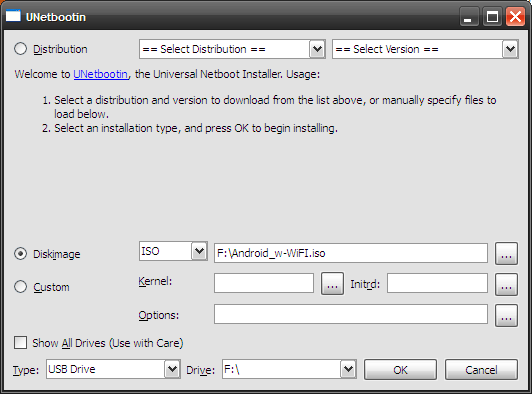This screenshot has height=394, width=532.
Task: Click into the Kernel input field
Action: [x=264, y=283]
